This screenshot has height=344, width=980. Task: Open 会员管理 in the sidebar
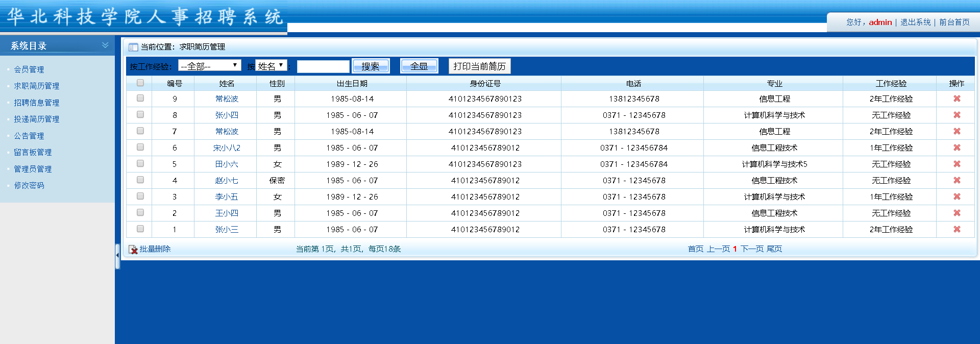29,69
